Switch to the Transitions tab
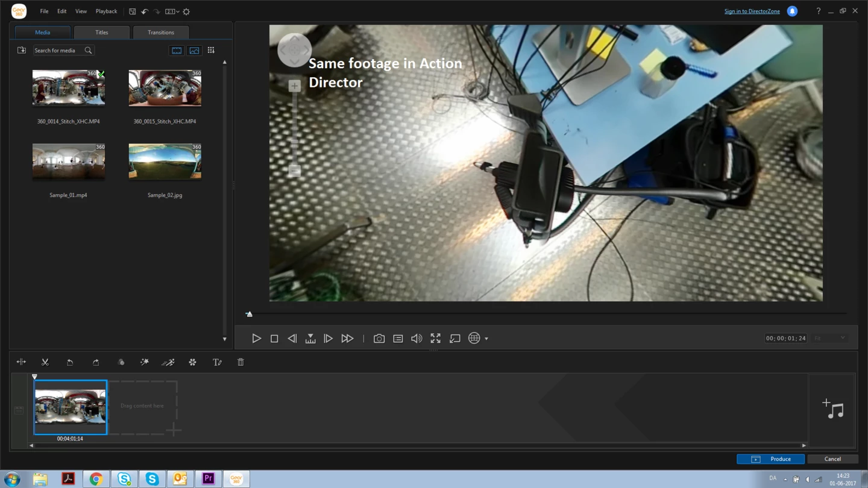 coord(161,33)
